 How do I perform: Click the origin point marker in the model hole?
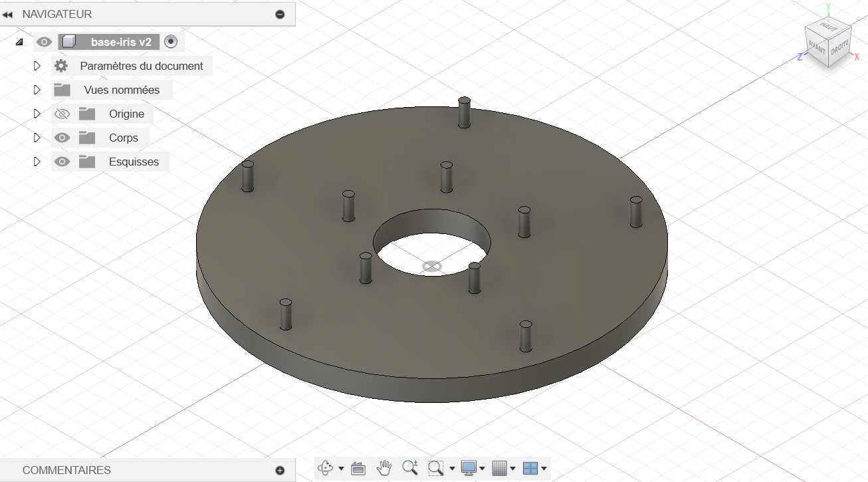[x=431, y=267]
